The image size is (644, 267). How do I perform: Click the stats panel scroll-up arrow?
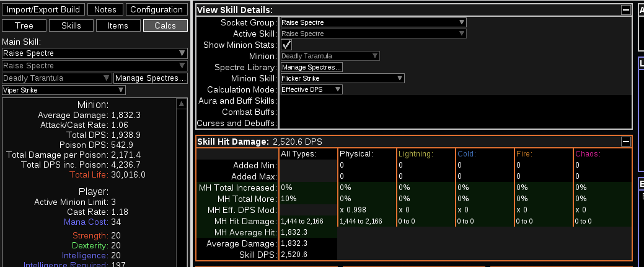[x=182, y=104]
